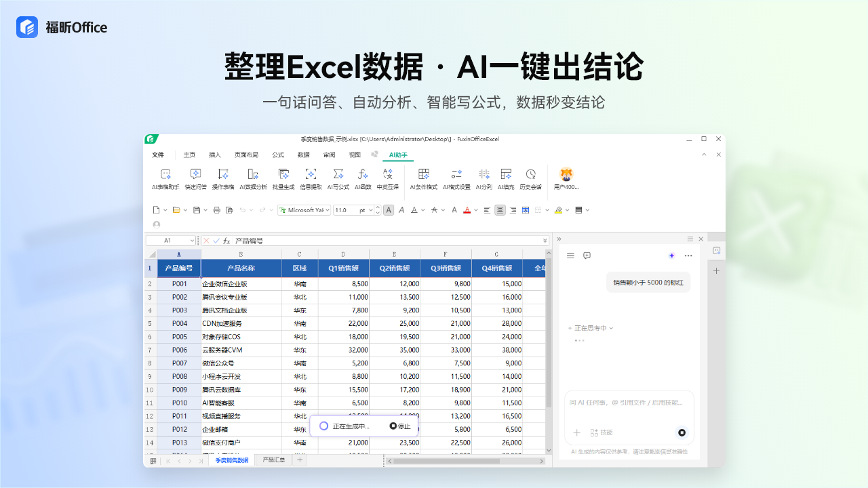Screen dimensions: 868x488
Task: Open the AI表格助手 tool
Action: [x=165, y=179]
